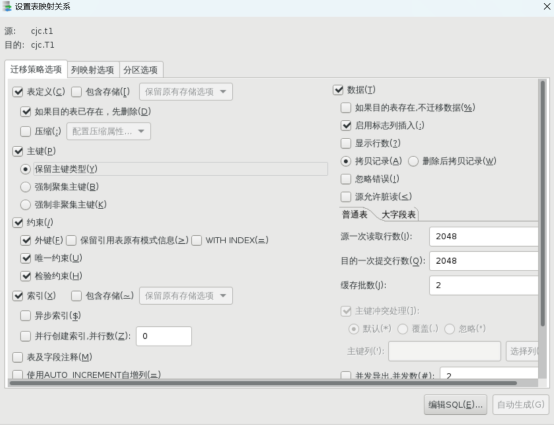Viewport: 554px width, 426px height.
Task: Click 缓存批数 input field
Action: tap(484, 285)
